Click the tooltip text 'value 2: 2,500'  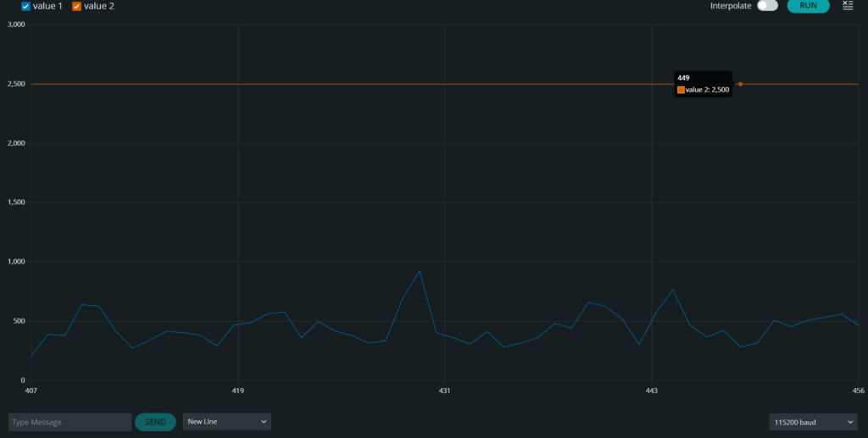pos(707,90)
